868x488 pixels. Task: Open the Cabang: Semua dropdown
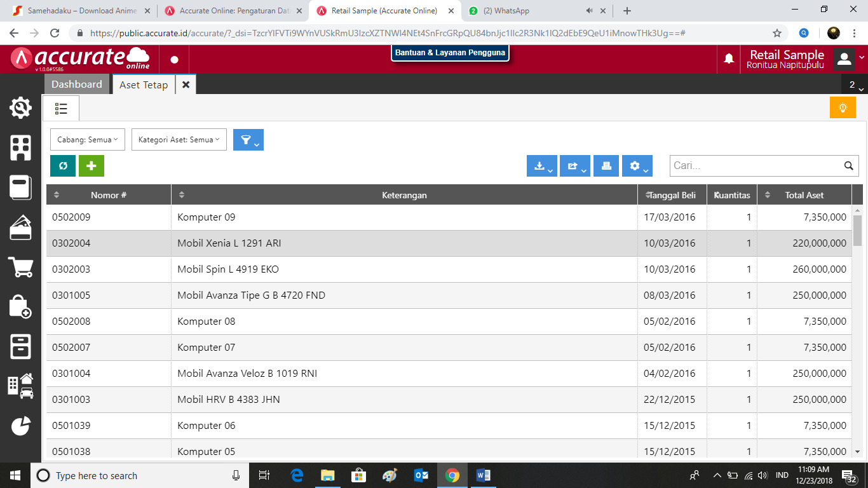(87, 139)
